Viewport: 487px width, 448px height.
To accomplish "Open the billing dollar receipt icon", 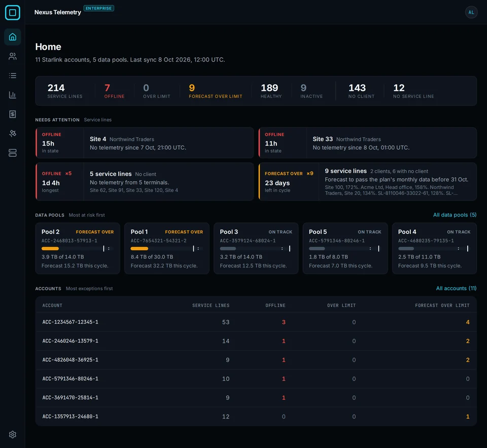I will (12, 114).
